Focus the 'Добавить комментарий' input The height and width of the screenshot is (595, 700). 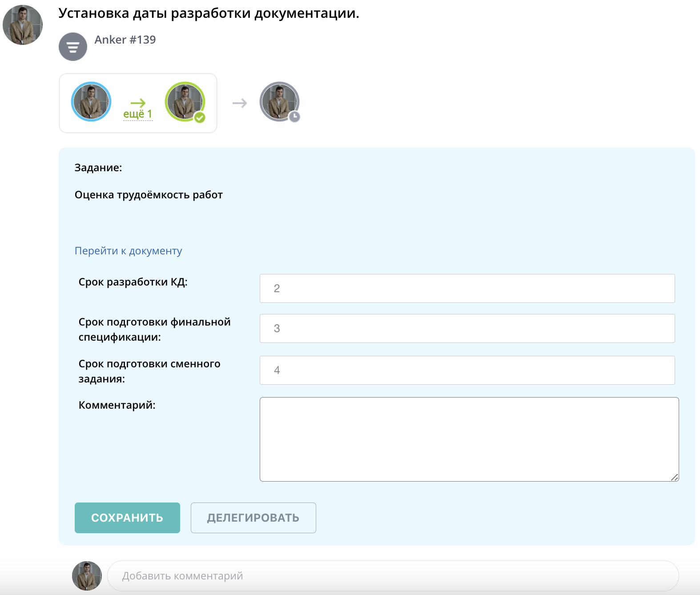(x=393, y=576)
